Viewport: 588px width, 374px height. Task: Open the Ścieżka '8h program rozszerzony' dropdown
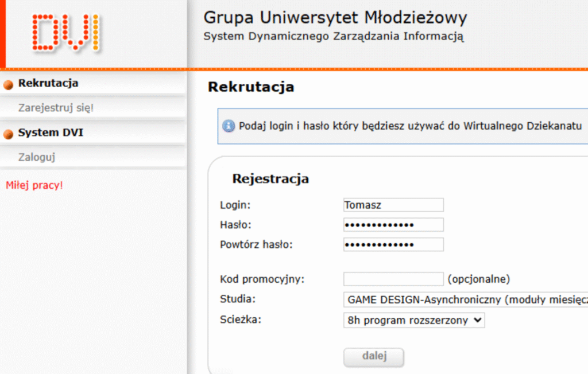click(414, 320)
